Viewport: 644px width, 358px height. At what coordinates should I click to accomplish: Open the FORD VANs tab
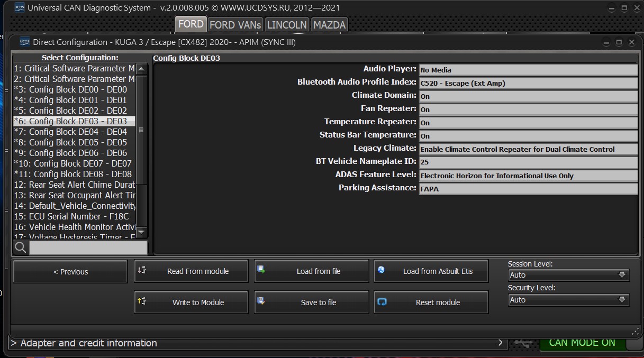pyautogui.click(x=235, y=24)
